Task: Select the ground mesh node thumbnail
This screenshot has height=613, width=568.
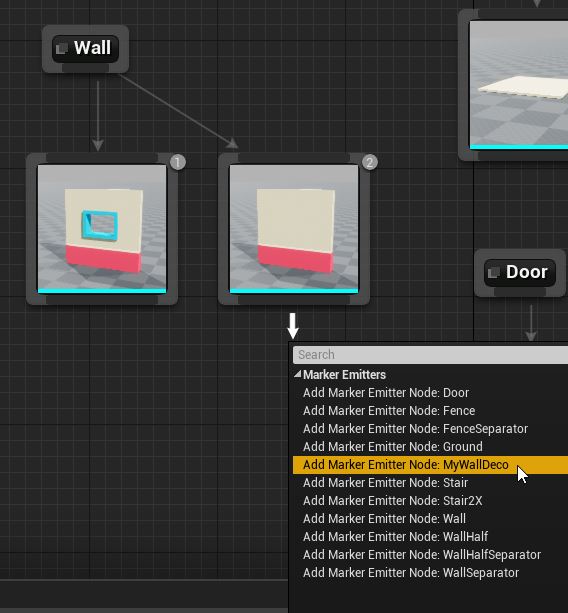Action: point(519,85)
